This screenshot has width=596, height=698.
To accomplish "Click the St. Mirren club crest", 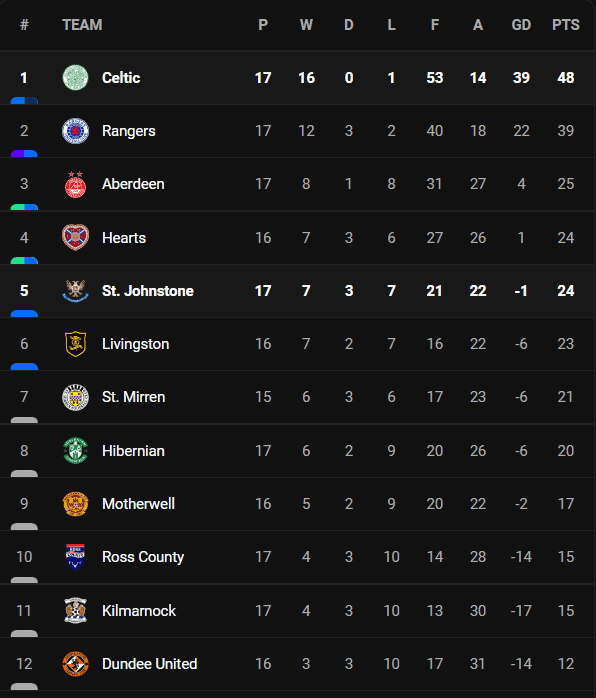I will [x=75, y=397].
